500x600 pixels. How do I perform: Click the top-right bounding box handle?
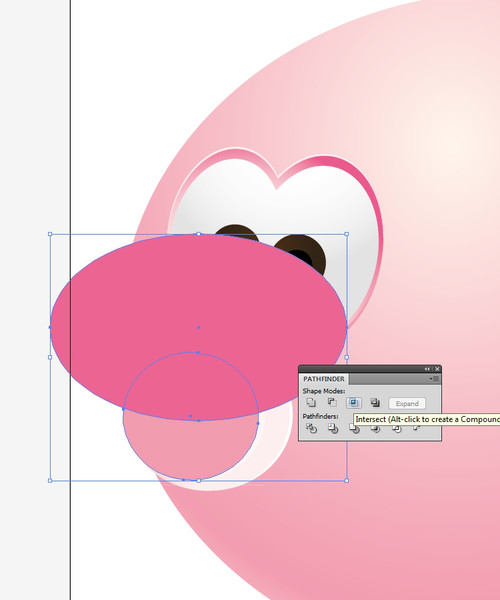click(347, 234)
